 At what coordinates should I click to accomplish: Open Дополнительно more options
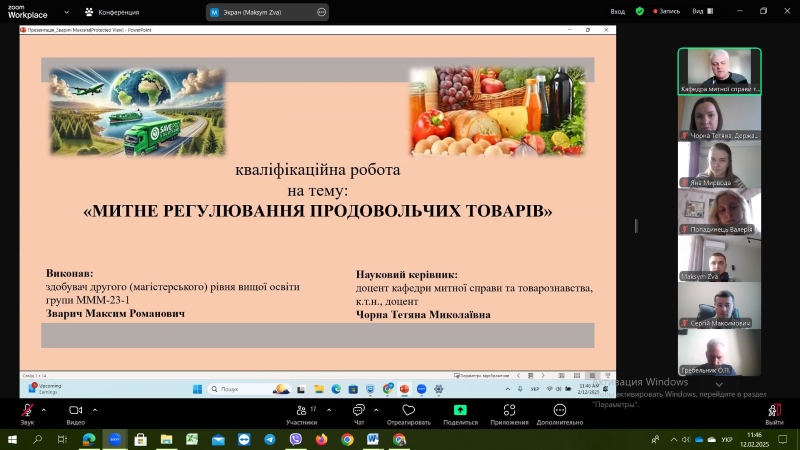(x=560, y=414)
